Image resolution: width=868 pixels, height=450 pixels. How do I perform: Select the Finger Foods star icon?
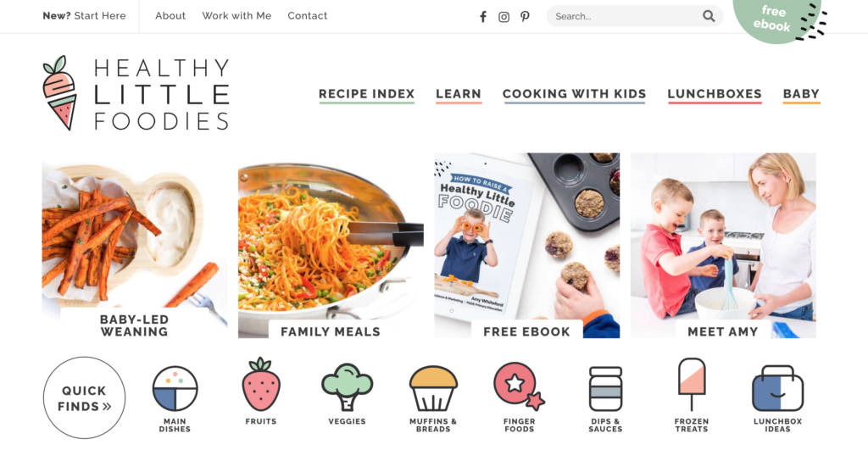point(519,386)
